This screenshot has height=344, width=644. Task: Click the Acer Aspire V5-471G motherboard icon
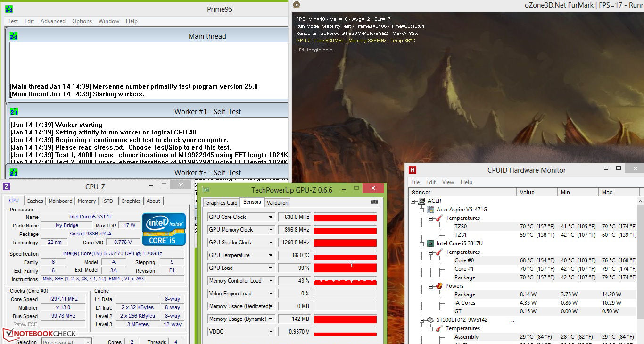[430, 210]
